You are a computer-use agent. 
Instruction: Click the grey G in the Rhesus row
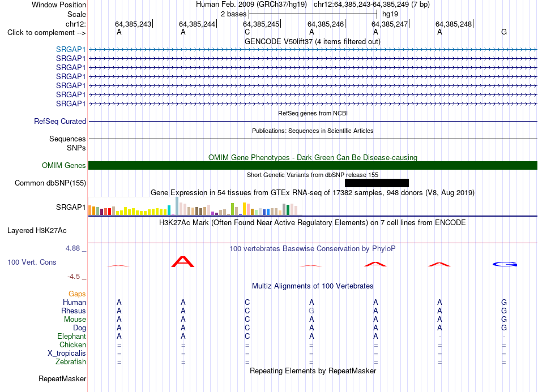click(311, 311)
